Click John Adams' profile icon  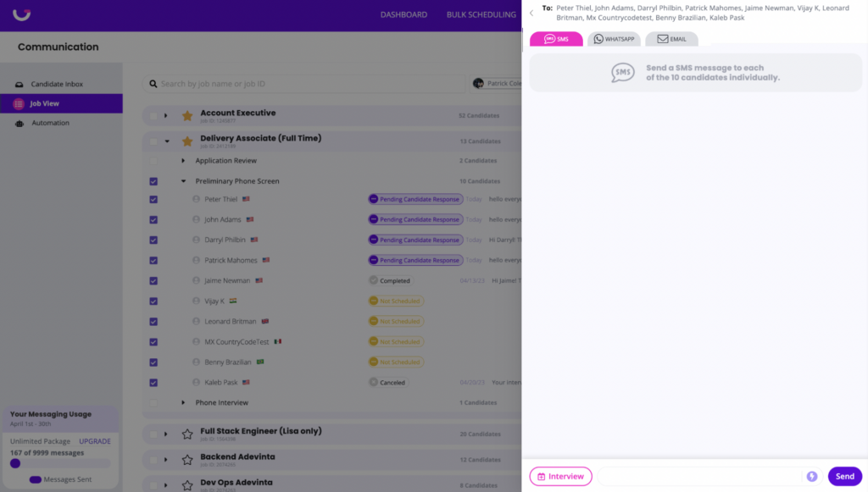[196, 219]
